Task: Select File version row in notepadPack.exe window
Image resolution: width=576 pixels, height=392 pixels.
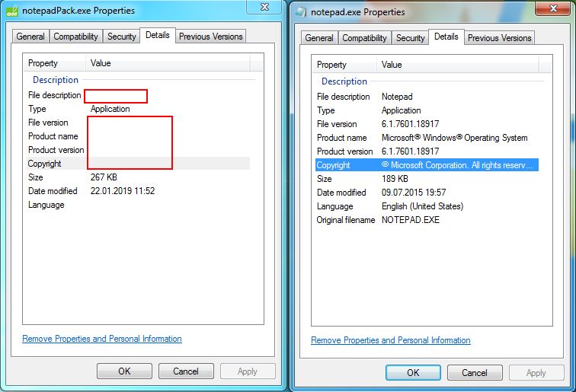Action: pos(137,123)
